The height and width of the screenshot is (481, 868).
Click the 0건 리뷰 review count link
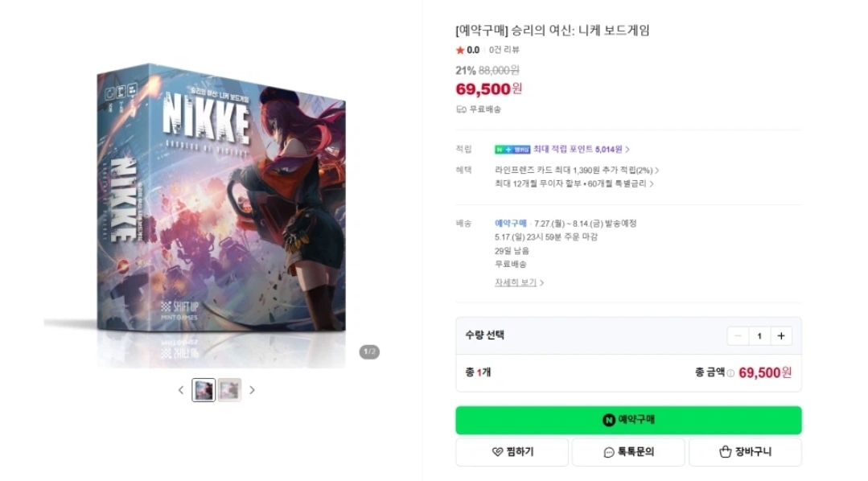tap(504, 50)
